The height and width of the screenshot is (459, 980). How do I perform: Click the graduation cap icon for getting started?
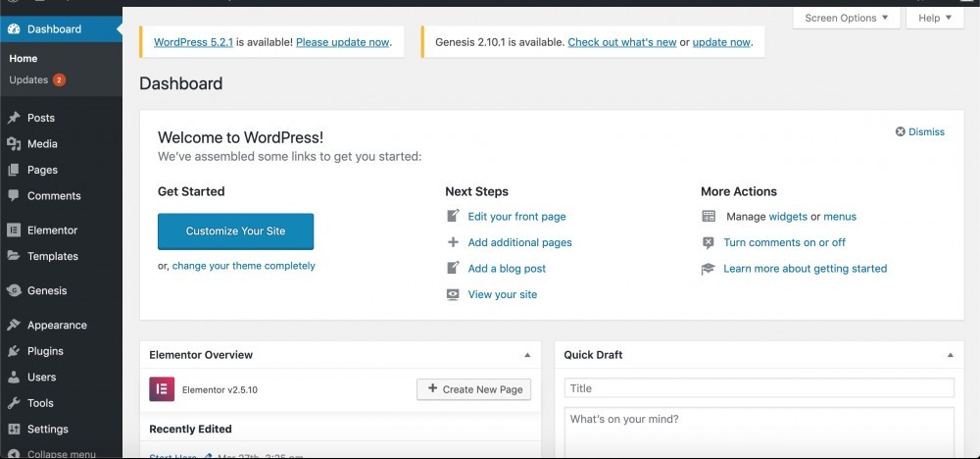tap(709, 269)
